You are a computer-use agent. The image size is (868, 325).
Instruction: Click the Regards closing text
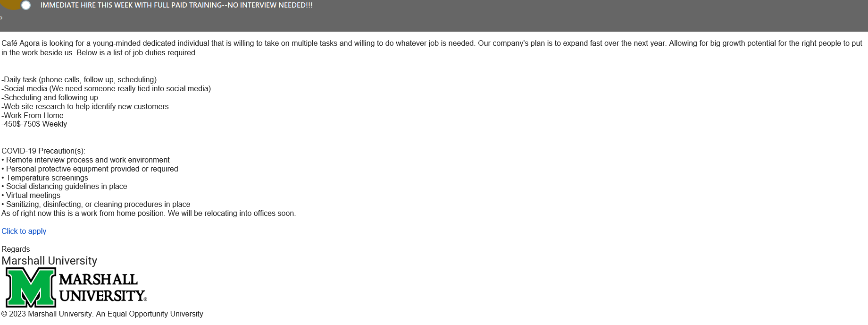16,249
